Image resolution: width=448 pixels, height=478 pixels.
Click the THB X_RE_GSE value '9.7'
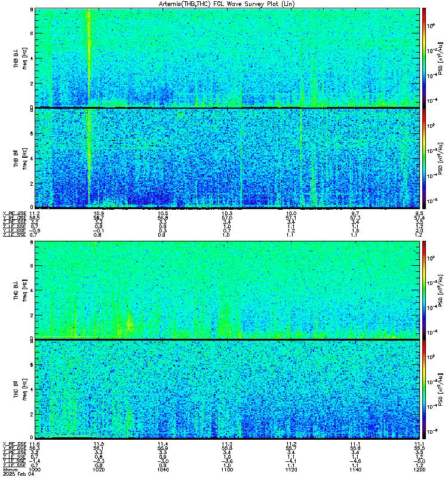click(355, 213)
